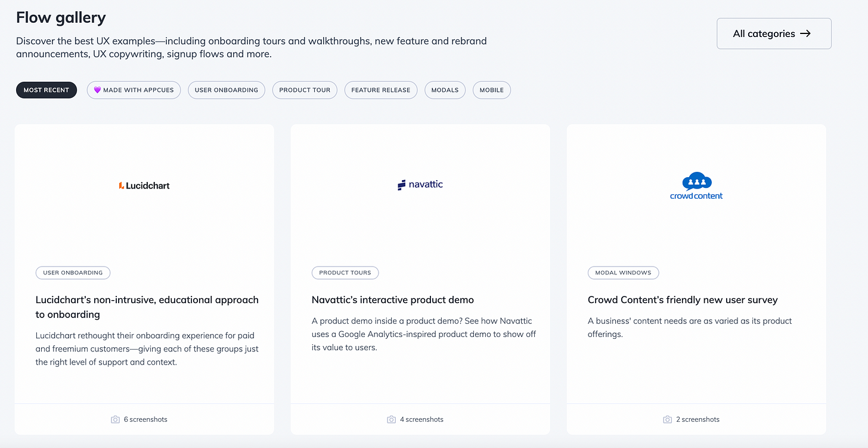This screenshot has width=868, height=448.
Task: Select the Most Recent filter
Action: [x=46, y=90]
